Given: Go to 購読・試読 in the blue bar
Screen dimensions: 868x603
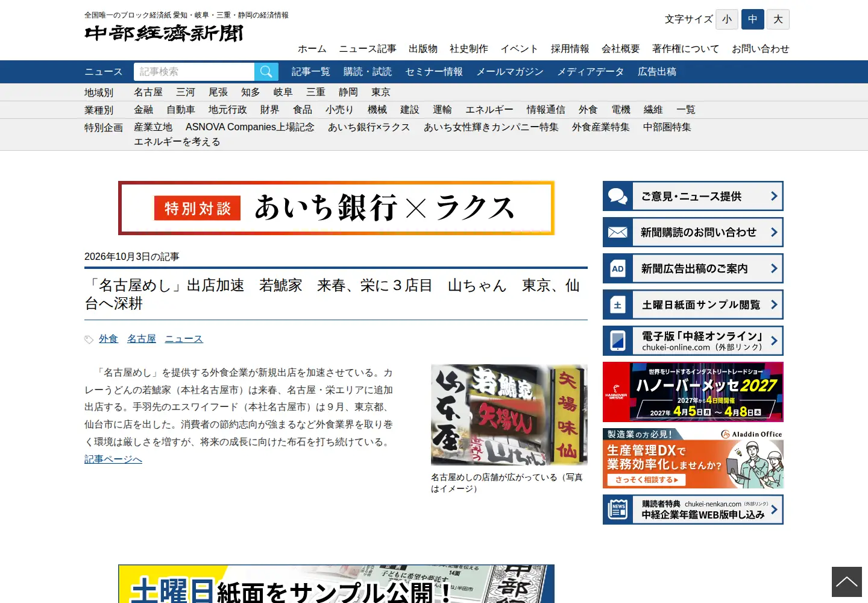Looking at the screenshot, I should tap(368, 72).
